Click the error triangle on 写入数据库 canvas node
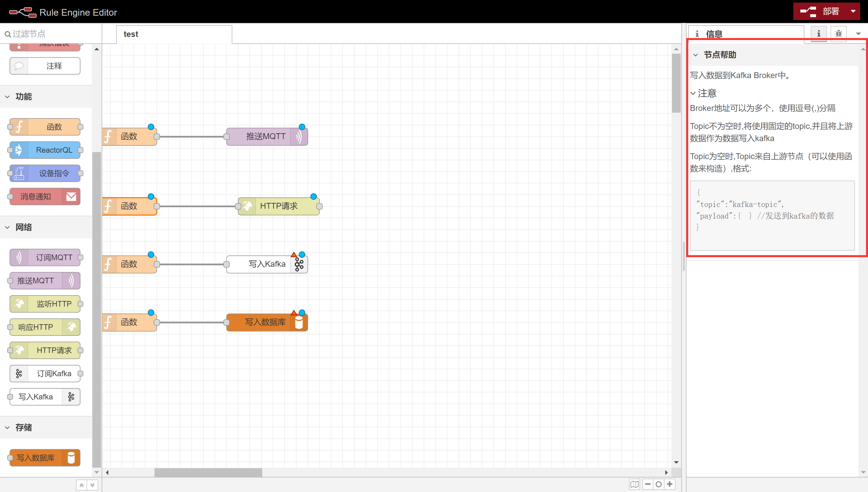868x492 pixels. coord(294,313)
